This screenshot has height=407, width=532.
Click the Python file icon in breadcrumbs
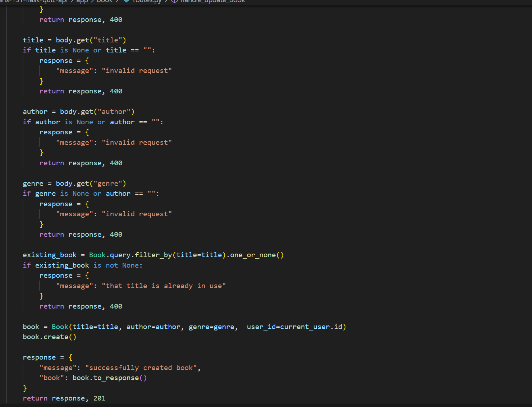coord(125,1)
